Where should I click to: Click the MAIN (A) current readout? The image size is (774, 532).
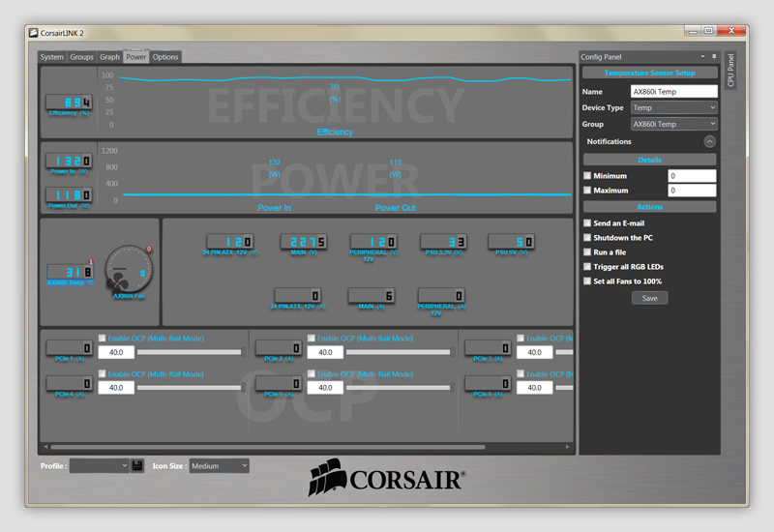pyautogui.click(x=372, y=295)
